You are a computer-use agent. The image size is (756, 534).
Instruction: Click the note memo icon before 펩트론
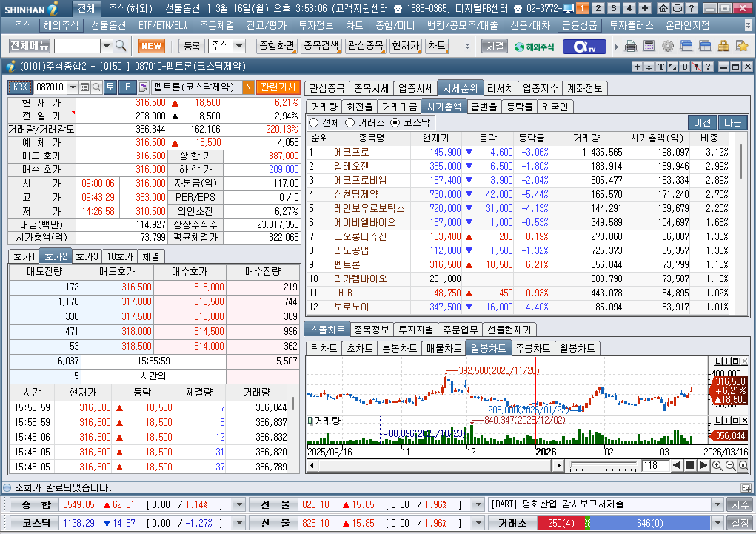coord(143,87)
